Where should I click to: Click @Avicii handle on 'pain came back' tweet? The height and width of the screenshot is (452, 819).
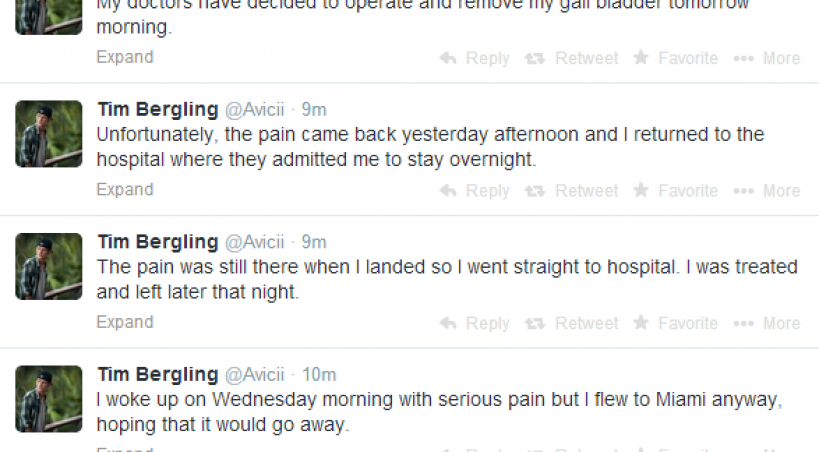point(254,109)
